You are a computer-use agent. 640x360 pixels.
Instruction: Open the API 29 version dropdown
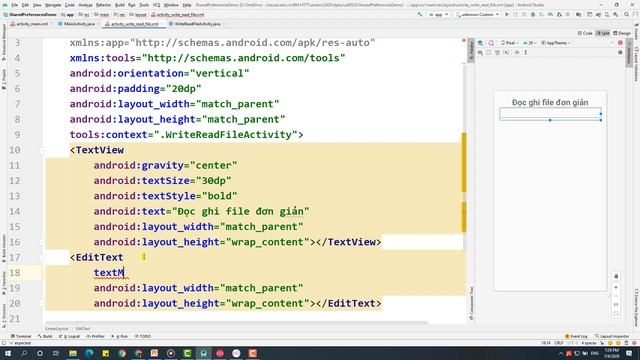pos(529,43)
